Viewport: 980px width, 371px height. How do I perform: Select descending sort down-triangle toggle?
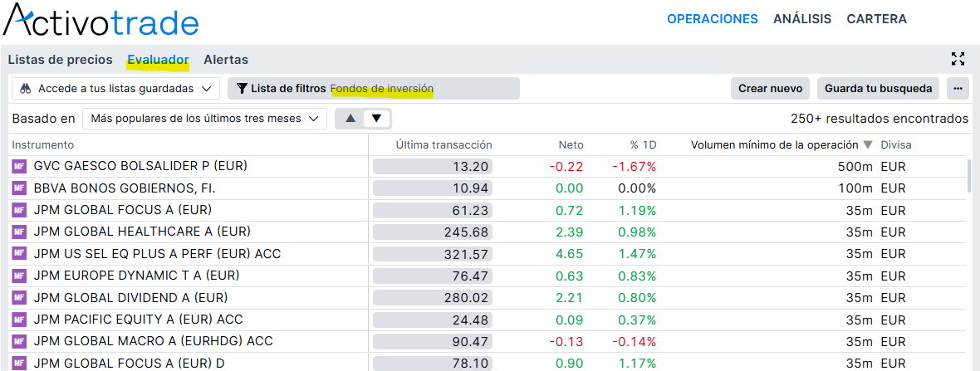tap(377, 119)
